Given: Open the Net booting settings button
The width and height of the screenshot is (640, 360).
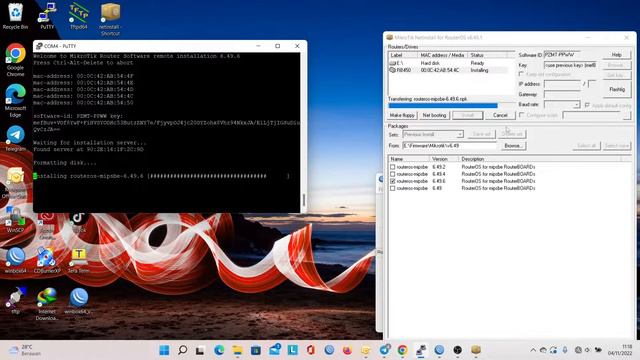Looking at the screenshot, I should 434,116.
